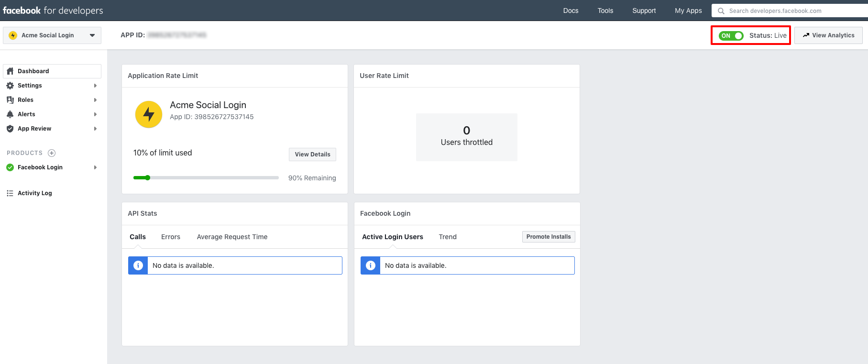Viewport: 868px width, 364px height.
Task: Open the Docs menu
Action: [571, 11]
